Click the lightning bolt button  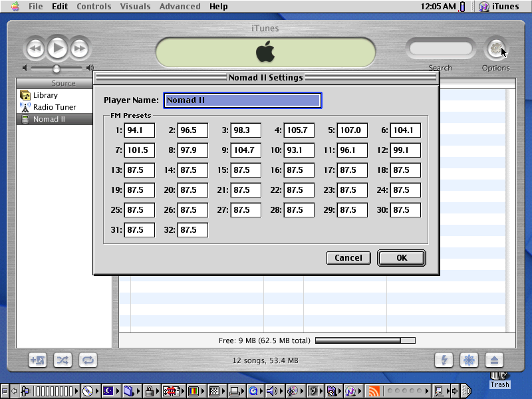444,360
